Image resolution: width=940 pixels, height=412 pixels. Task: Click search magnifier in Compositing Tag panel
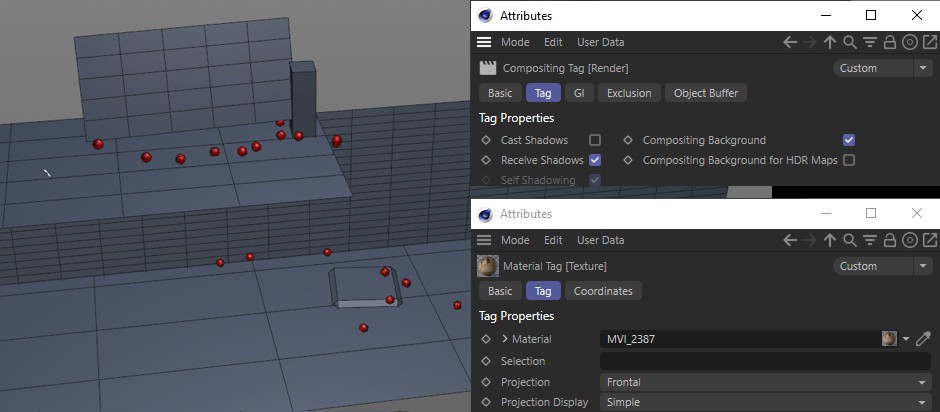[x=849, y=43]
